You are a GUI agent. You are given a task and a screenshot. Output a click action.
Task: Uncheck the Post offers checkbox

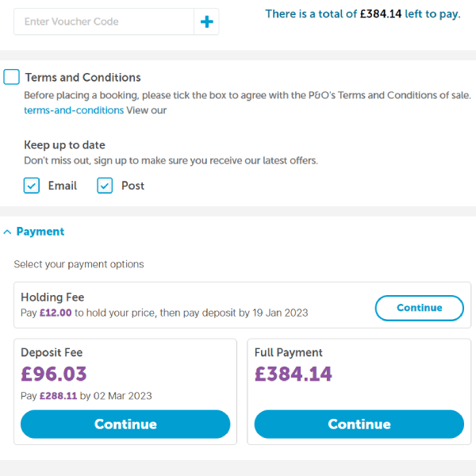(x=105, y=186)
